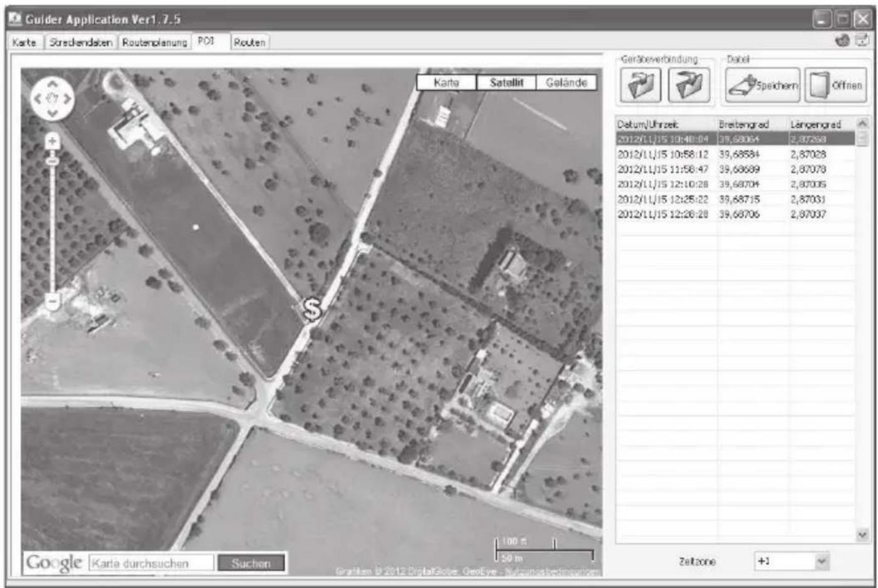This screenshot has width=878, height=588.
Task: Click the POI list scrollbar up arrow
Action: point(862,124)
